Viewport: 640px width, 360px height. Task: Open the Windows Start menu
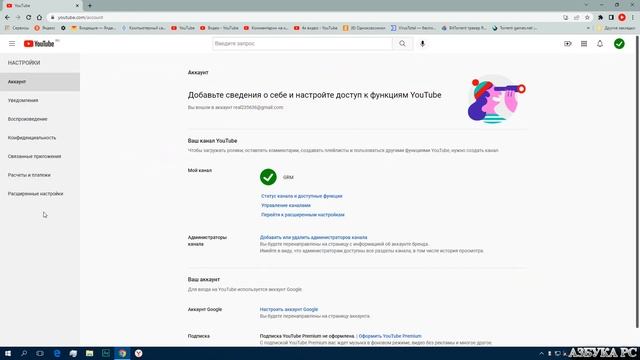[8, 353]
